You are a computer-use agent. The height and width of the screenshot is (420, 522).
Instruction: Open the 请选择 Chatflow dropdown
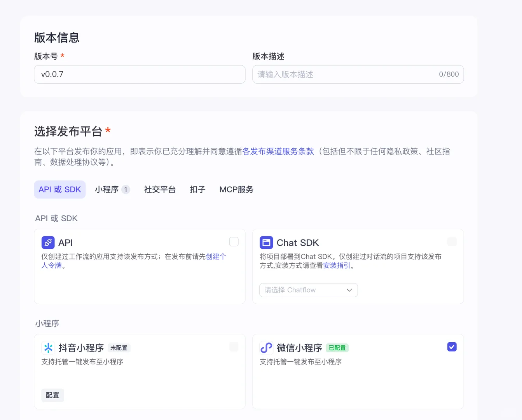point(309,290)
